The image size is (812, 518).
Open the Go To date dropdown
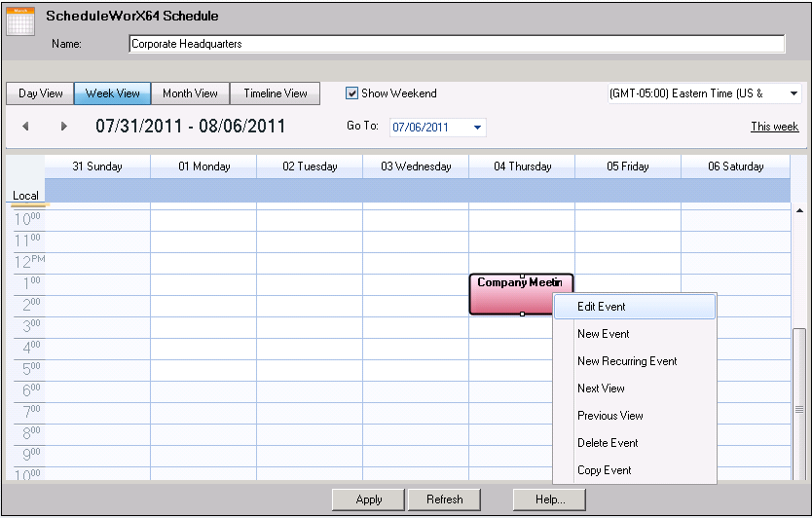477,128
